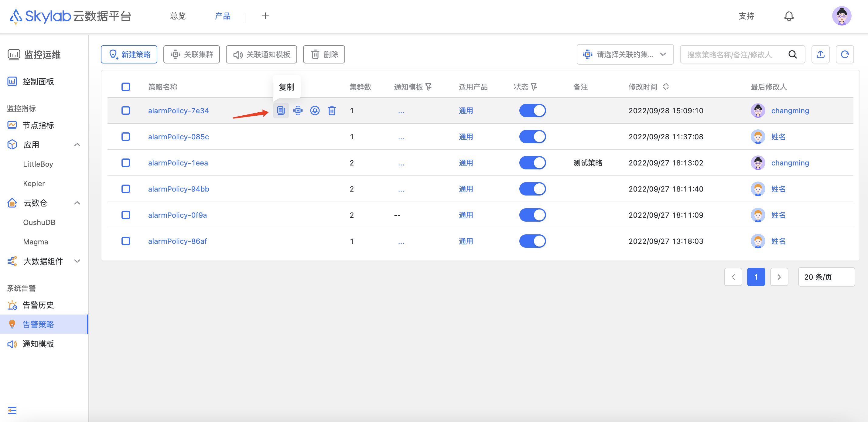The image size is (868, 422).
Task: Click the refresh icon button
Action: point(844,55)
